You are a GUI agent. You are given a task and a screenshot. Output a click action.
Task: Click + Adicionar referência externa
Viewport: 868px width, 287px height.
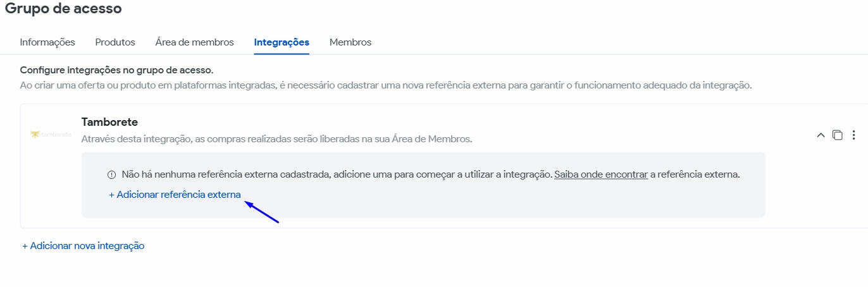coord(175,195)
